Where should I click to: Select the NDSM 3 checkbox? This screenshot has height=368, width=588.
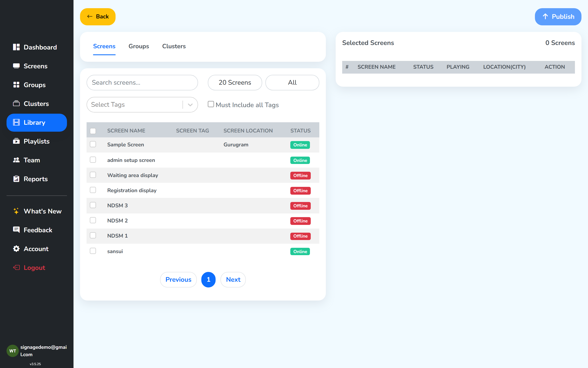[93, 205]
